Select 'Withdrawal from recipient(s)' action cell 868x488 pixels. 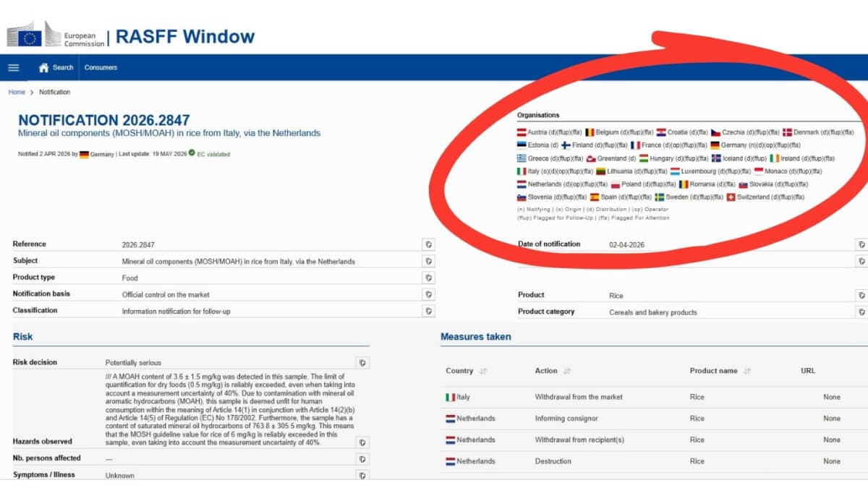pyautogui.click(x=579, y=440)
